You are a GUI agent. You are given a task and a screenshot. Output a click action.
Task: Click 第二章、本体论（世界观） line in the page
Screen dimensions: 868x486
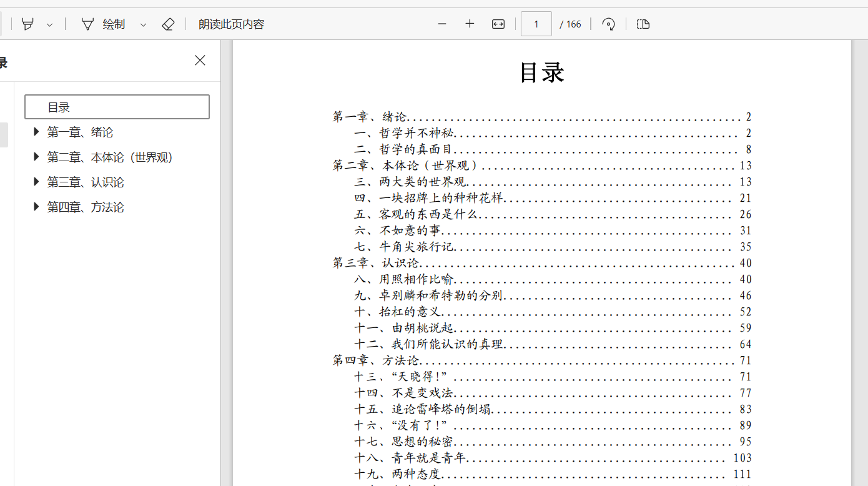click(x=542, y=166)
